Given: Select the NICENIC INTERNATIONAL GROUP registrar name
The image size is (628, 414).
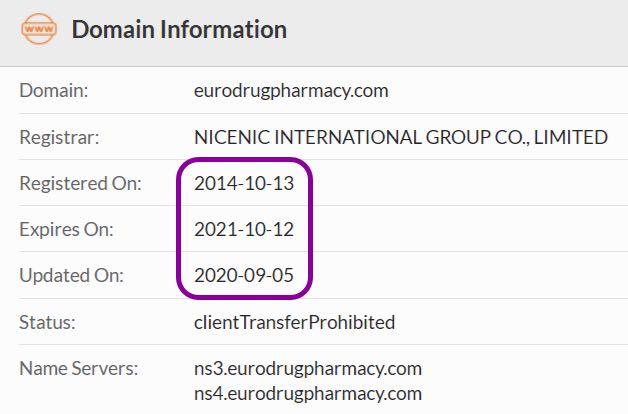Looking at the screenshot, I should pyautogui.click(x=401, y=137).
